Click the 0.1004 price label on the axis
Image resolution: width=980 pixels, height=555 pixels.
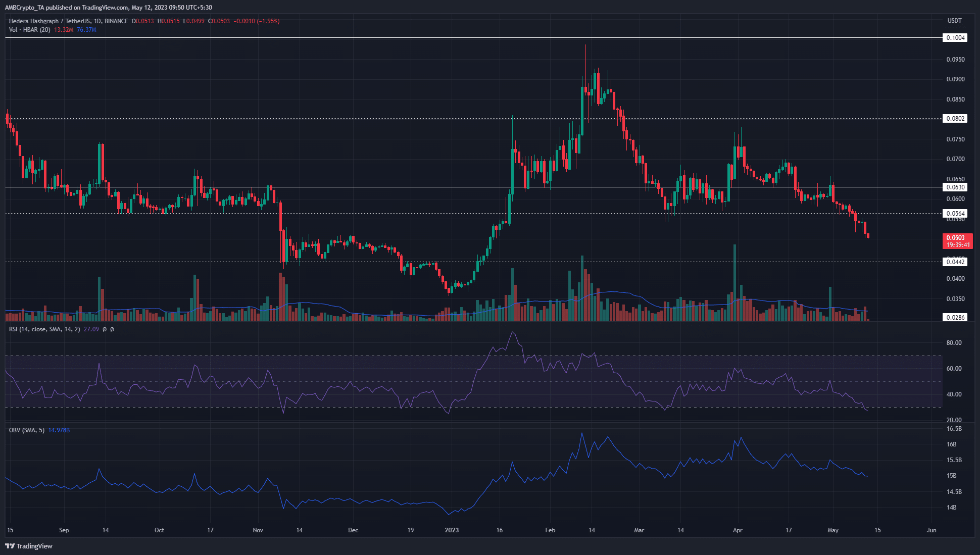click(955, 38)
